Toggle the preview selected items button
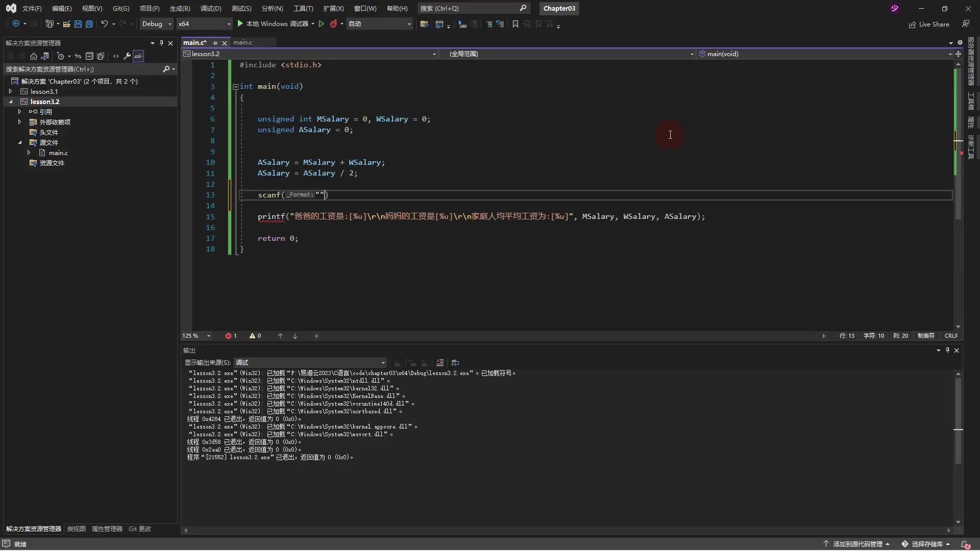The width and height of the screenshot is (980, 551). coord(138,56)
